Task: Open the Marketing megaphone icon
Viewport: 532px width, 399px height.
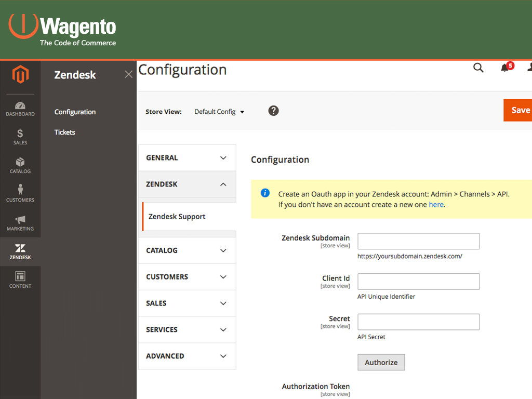Action: click(x=20, y=223)
